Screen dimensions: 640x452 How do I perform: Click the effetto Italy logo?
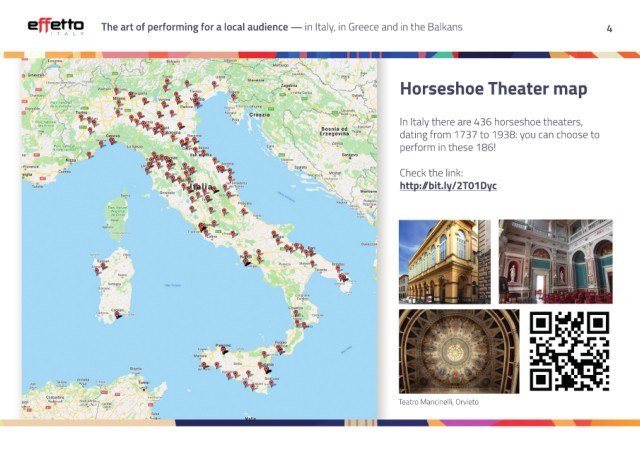[x=55, y=26]
